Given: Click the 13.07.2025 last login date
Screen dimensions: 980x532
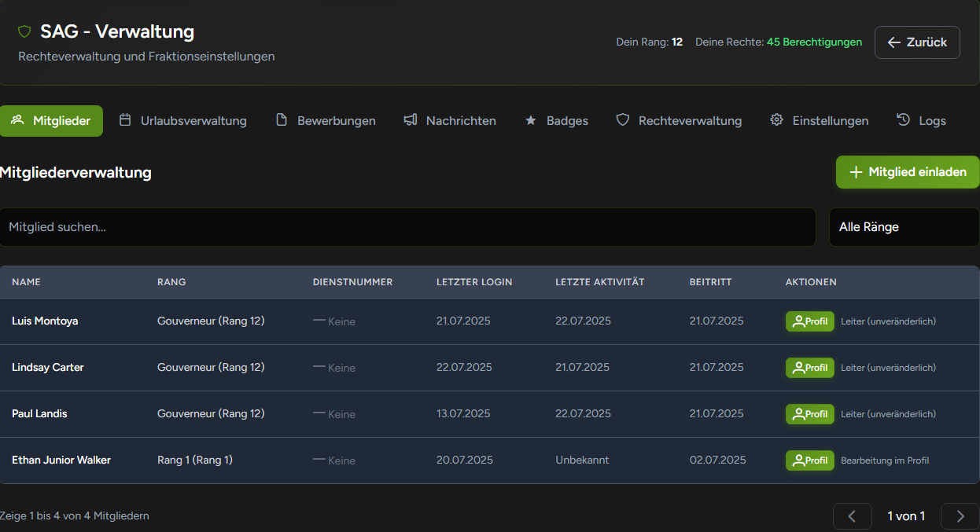Looking at the screenshot, I should (463, 414).
